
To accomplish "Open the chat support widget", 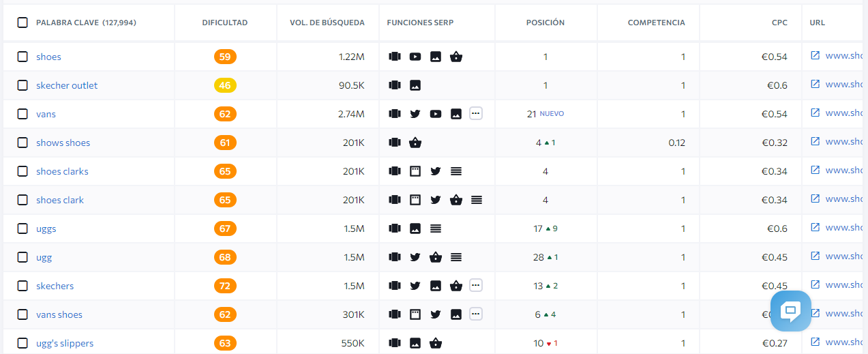I will (x=790, y=311).
